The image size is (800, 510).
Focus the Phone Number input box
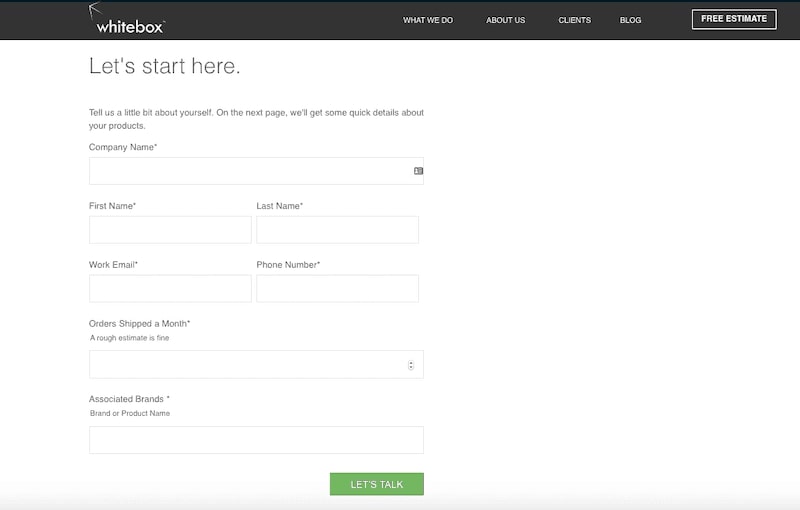click(337, 289)
